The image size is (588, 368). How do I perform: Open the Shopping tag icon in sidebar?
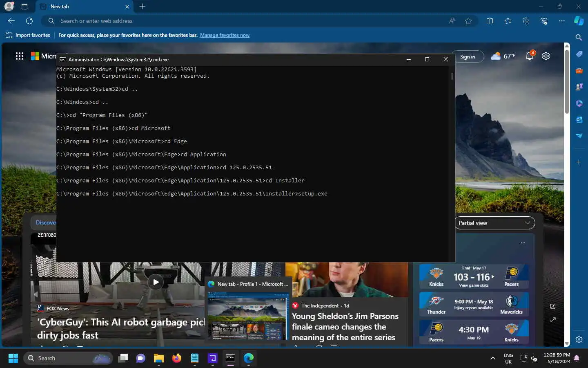[x=579, y=54]
